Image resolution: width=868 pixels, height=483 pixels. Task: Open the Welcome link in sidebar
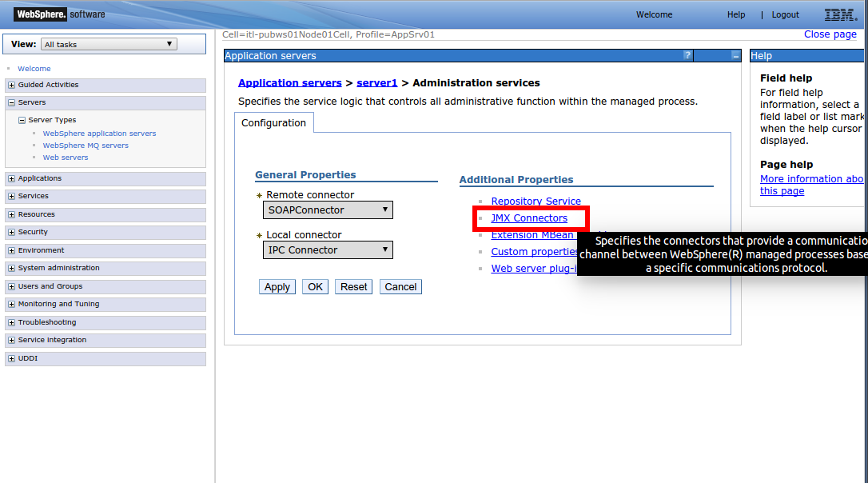[x=34, y=69]
